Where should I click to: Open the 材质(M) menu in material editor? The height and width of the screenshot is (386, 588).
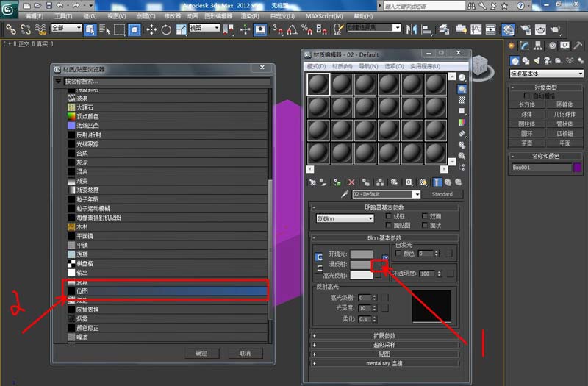coord(341,66)
